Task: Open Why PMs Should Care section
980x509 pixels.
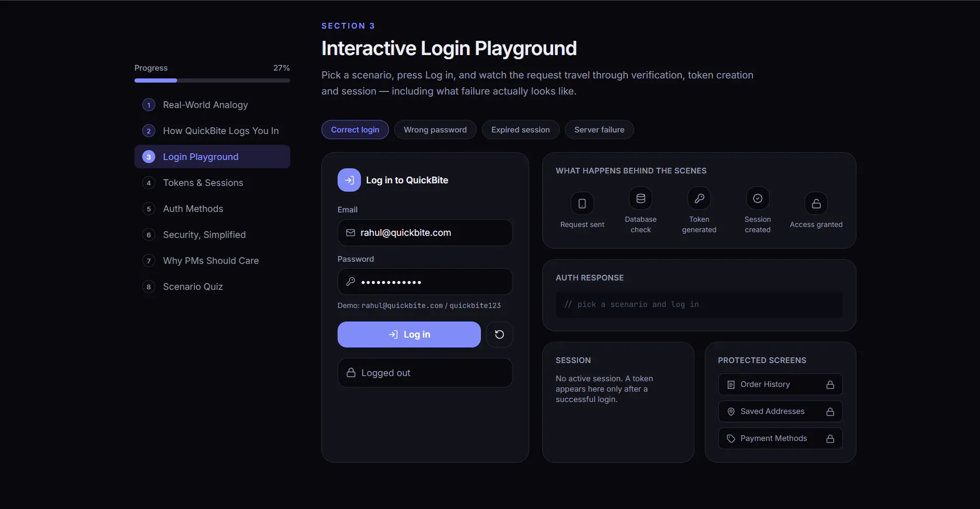Action: (212, 261)
